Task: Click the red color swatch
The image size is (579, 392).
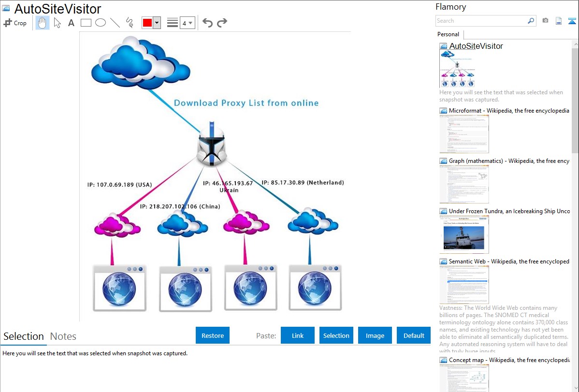Action: pyautogui.click(x=147, y=23)
